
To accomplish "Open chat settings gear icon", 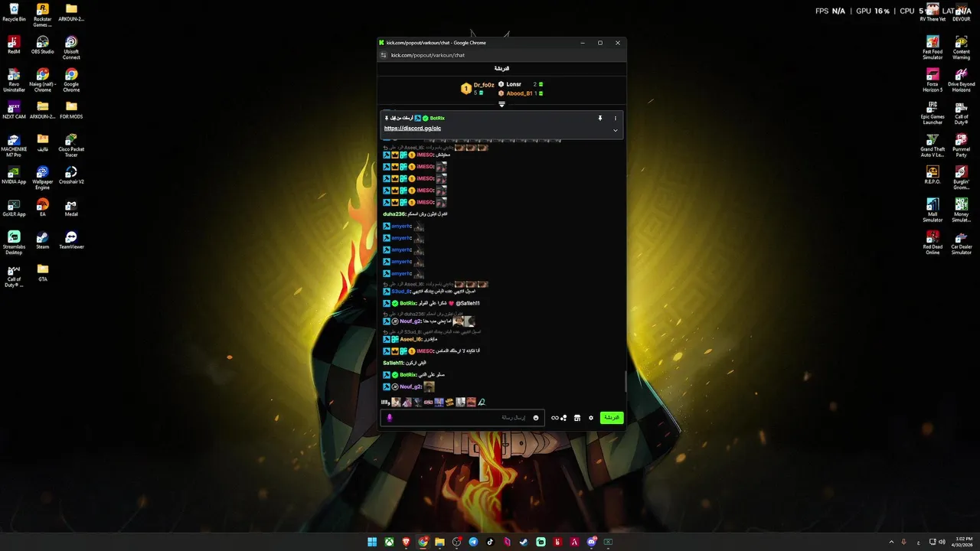I will pyautogui.click(x=591, y=418).
